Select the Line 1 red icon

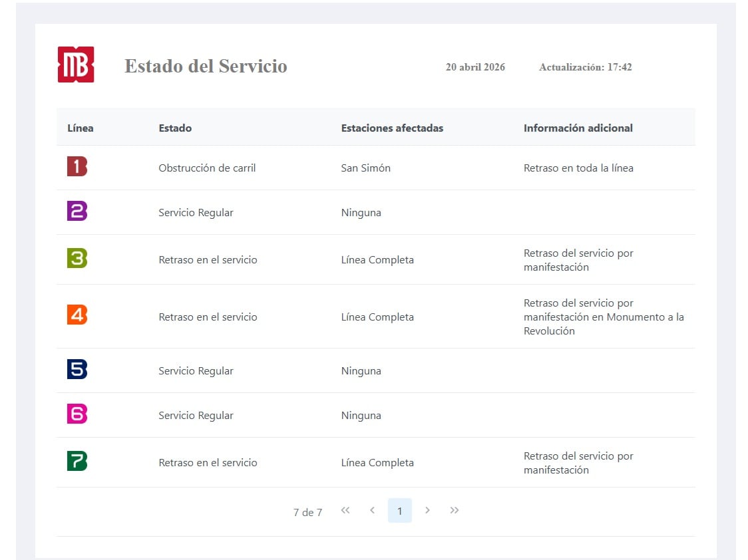[x=77, y=166]
